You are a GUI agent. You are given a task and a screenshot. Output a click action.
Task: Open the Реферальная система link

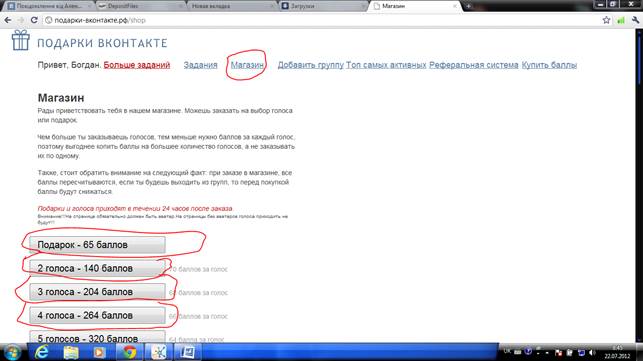(x=474, y=65)
